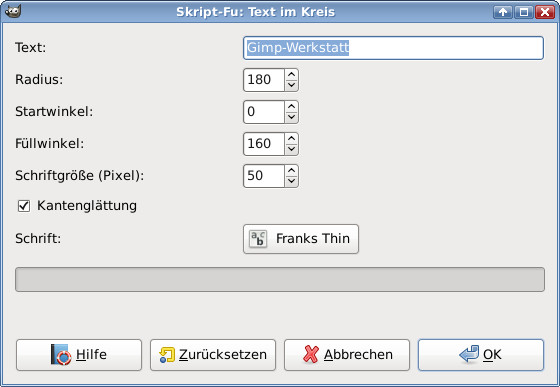Image resolution: width=560 pixels, height=387 pixels.
Task: Roll up window with arrow title button
Action: 503,12
